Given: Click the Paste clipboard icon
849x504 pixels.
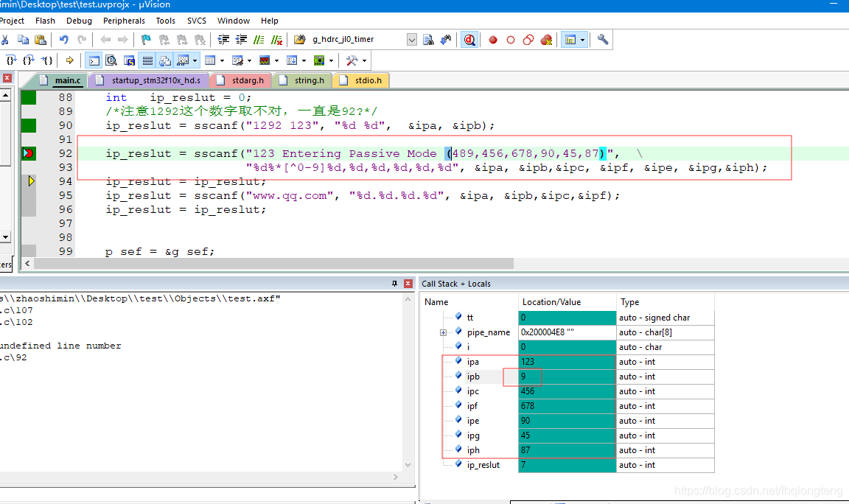Looking at the screenshot, I should point(40,40).
